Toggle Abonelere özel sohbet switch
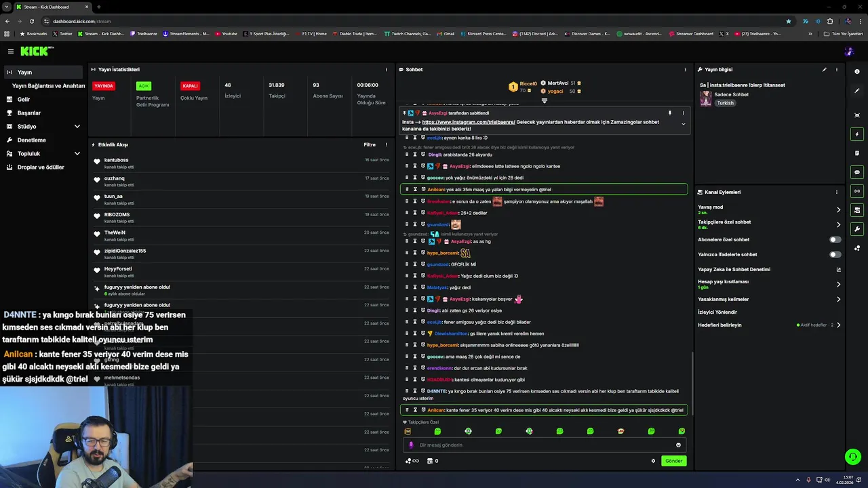This screenshot has width=868, height=488. pyautogui.click(x=835, y=239)
